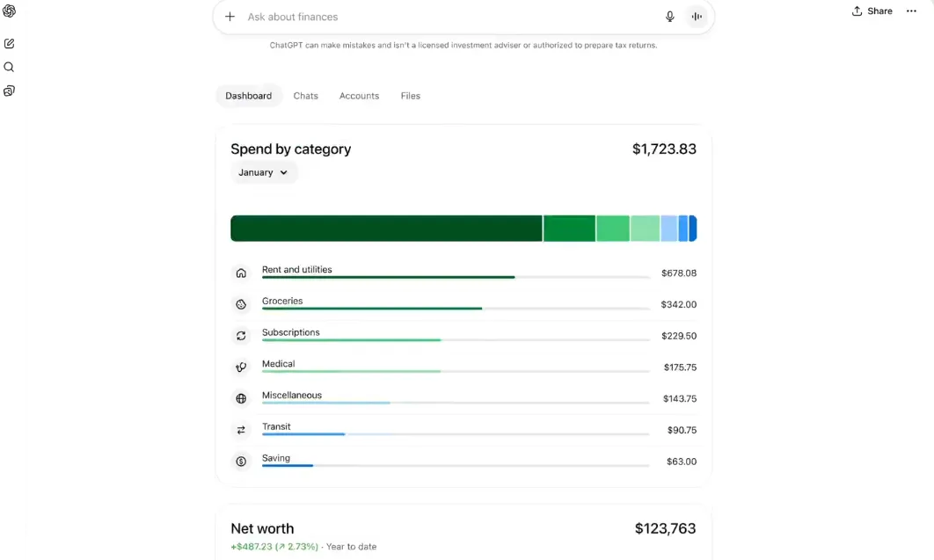Image resolution: width=934 pixels, height=560 pixels.
Task: Open the Transit category row
Action: point(463,430)
